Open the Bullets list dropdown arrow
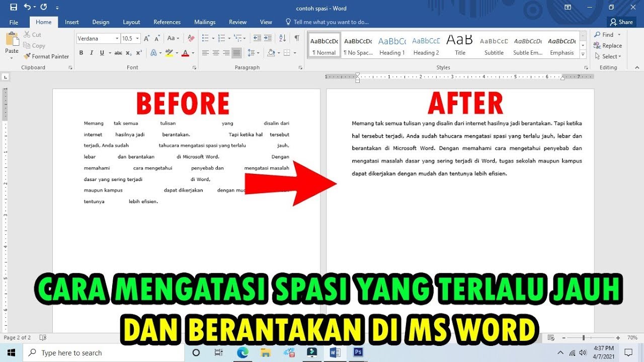 point(213,38)
